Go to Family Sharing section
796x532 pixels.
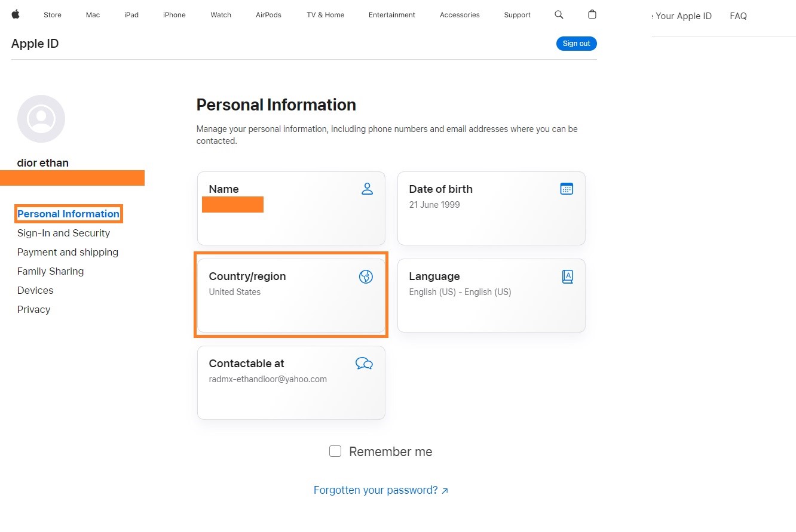50,271
